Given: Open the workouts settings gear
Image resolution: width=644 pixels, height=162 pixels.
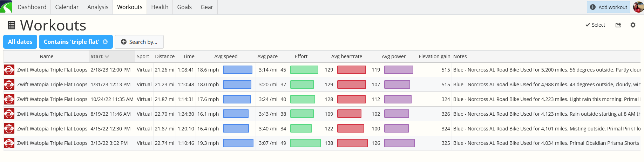Looking at the screenshot, I should [633, 25].
